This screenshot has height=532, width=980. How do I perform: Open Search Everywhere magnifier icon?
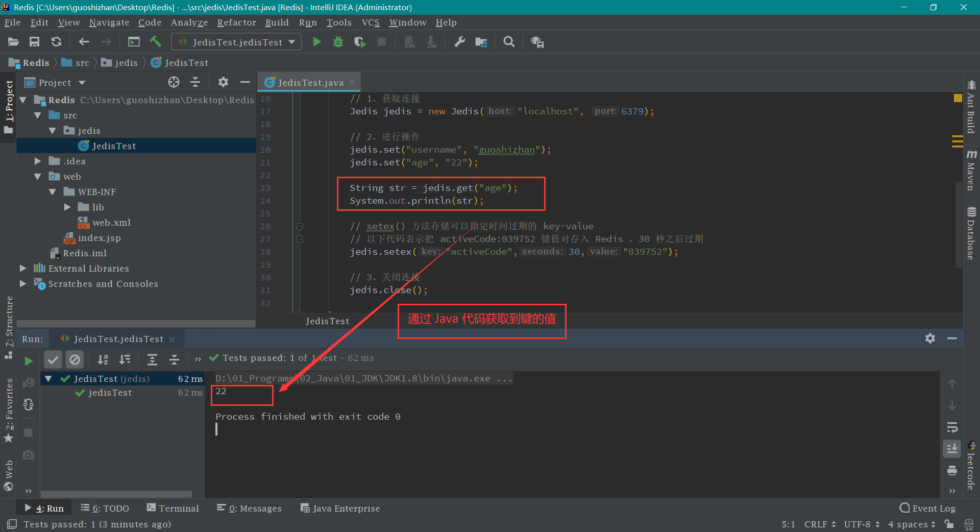coord(509,42)
